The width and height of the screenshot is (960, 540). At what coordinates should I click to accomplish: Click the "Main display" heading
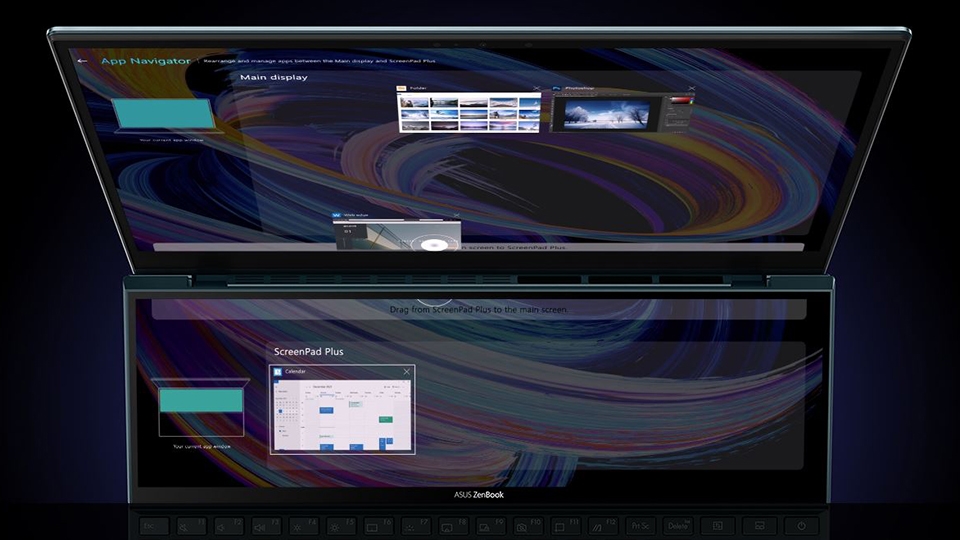click(274, 77)
